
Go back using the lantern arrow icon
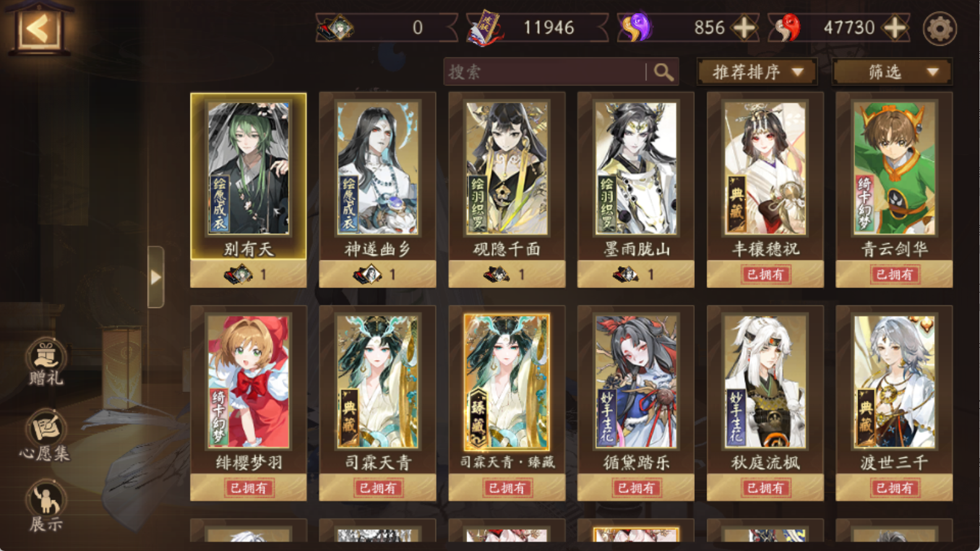tap(38, 28)
